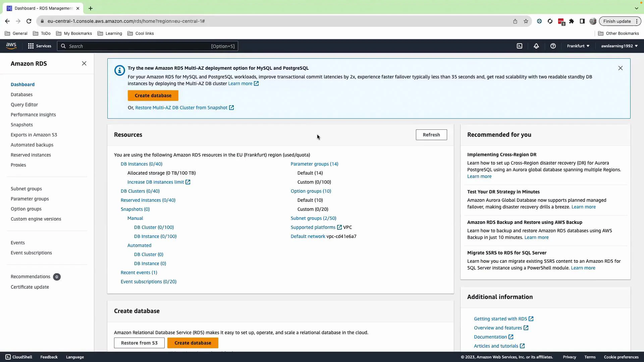Open the notifications bell icon

(536, 46)
